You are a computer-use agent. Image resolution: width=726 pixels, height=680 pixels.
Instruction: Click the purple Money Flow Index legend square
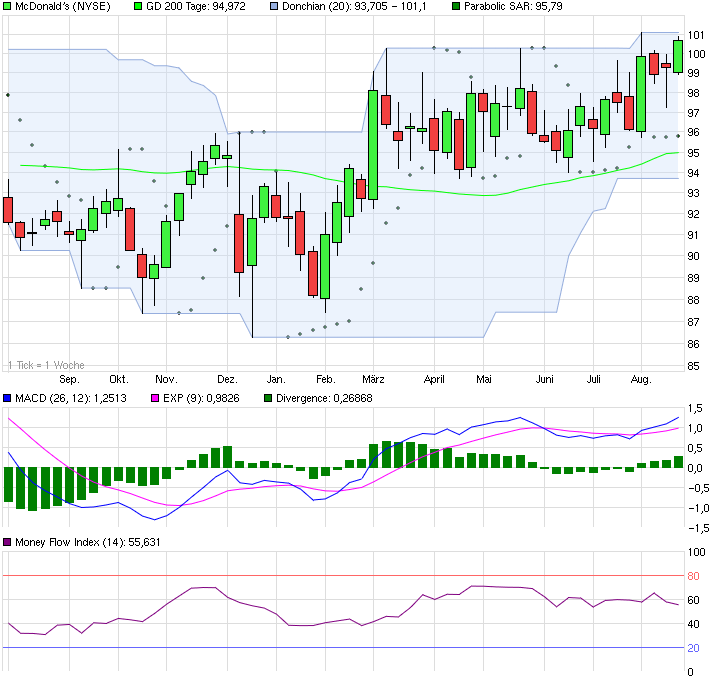tap(8, 542)
